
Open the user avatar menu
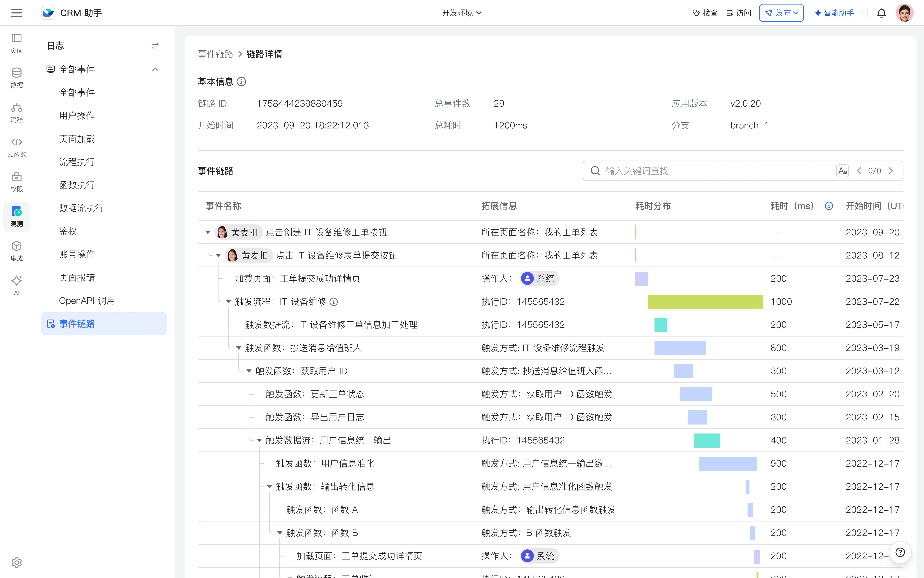(x=905, y=13)
